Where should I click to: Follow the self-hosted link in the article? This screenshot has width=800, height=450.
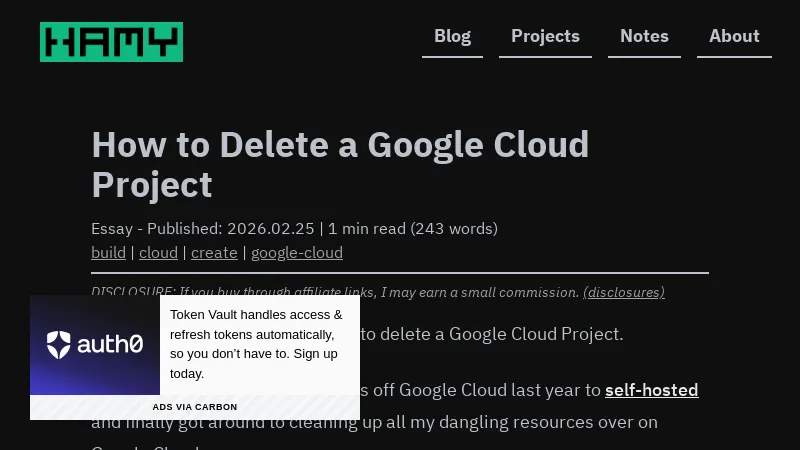tap(651, 390)
